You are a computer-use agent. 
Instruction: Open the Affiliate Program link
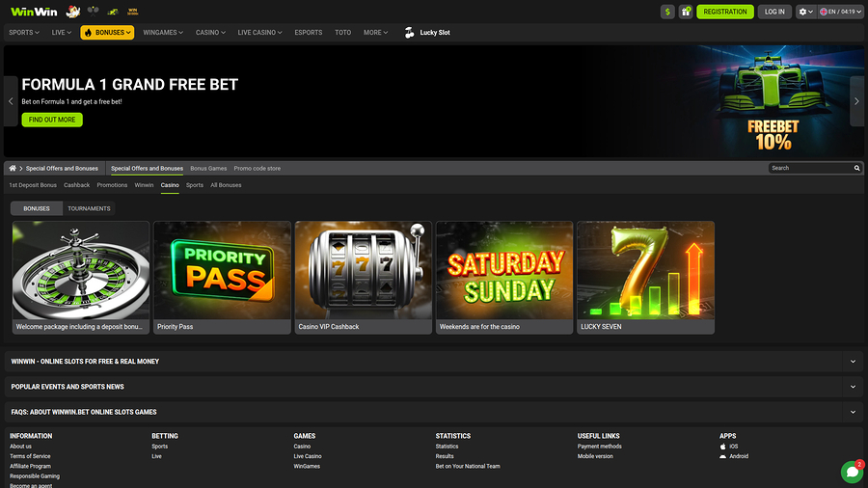[x=30, y=467]
